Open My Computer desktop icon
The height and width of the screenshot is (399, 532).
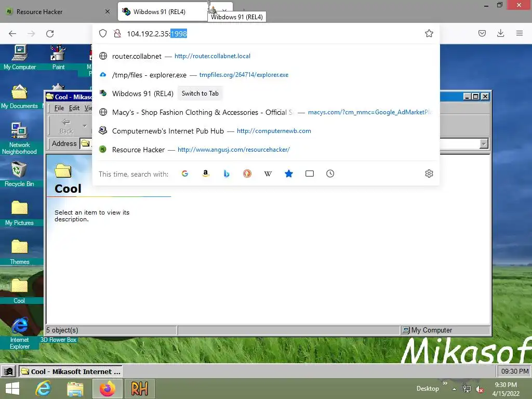coord(19,57)
